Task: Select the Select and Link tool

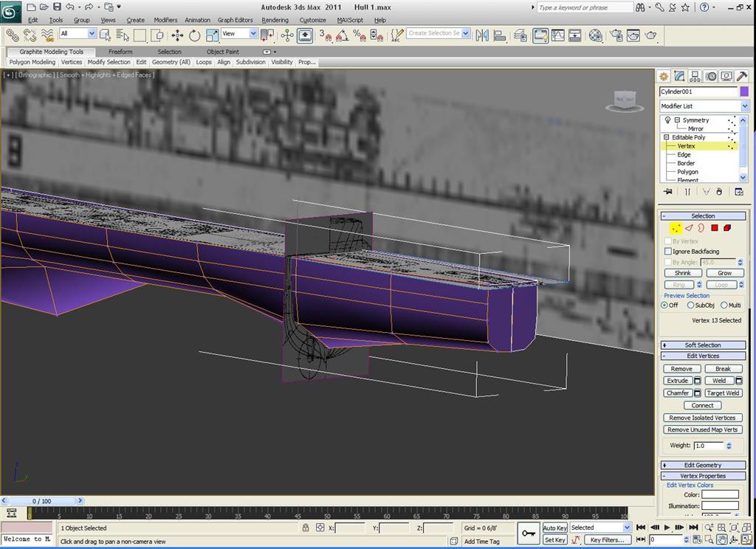Action: pyautogui.click(x=12, y=35)
